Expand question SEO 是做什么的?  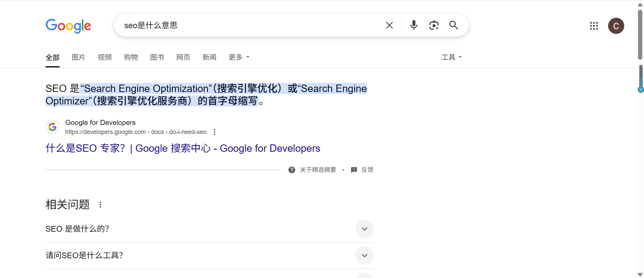coord(364,229)
